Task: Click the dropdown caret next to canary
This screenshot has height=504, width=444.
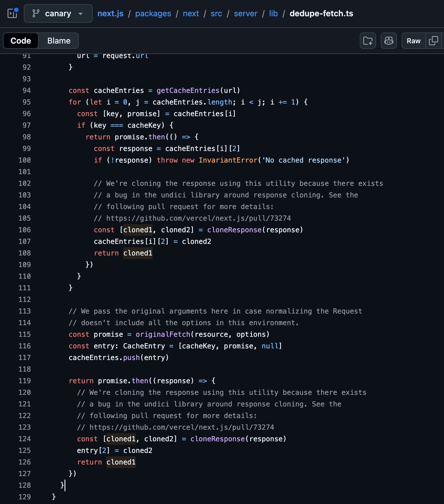Action: [80, 14]
